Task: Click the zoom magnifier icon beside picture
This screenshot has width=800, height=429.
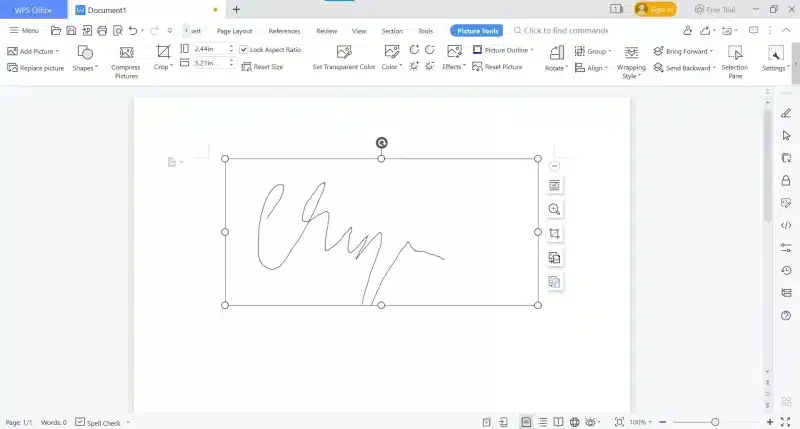Action: pos(554,209)
